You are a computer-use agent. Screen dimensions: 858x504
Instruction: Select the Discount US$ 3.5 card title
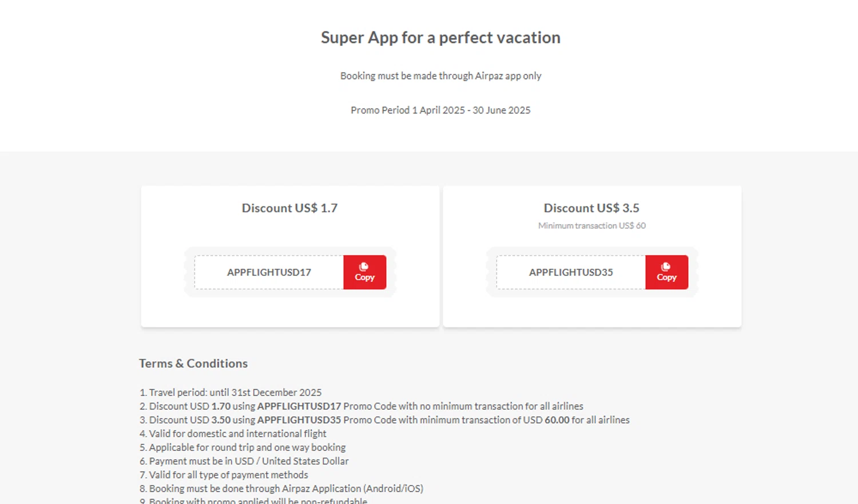pos(591,208)
